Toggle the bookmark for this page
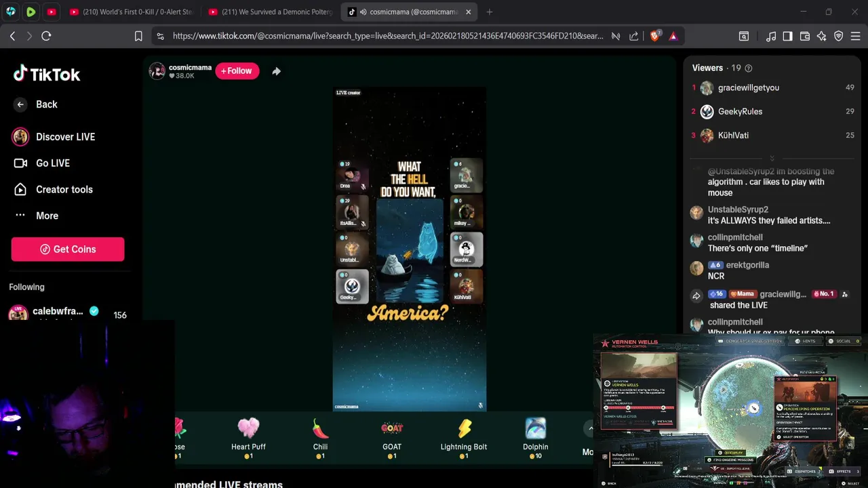This screenshot has height=488, width=868. [x=138, y=36]
